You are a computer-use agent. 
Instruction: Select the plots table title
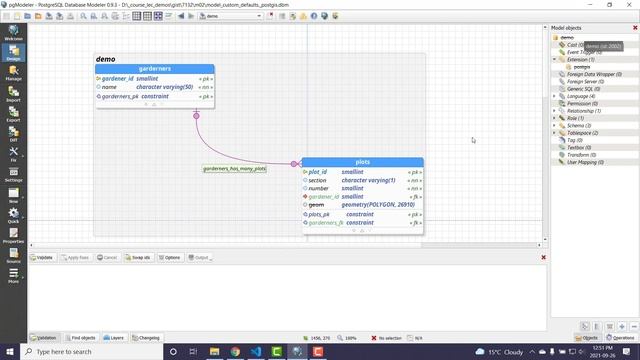[362, 162]
